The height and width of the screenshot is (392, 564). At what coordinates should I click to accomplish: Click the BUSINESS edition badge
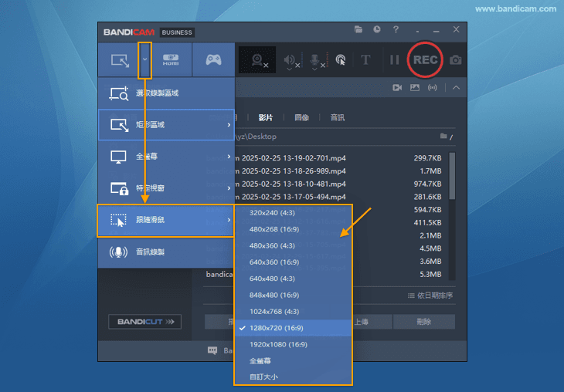point(177,32)
